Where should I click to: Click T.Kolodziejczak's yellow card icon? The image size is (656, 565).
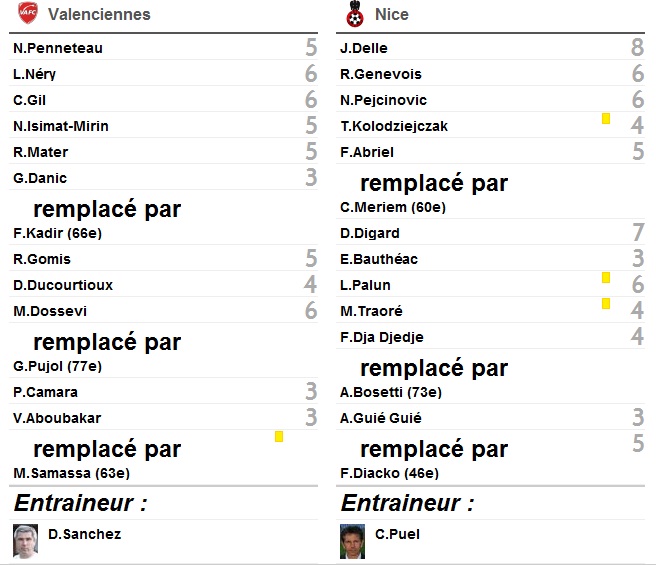coord(606,119)
